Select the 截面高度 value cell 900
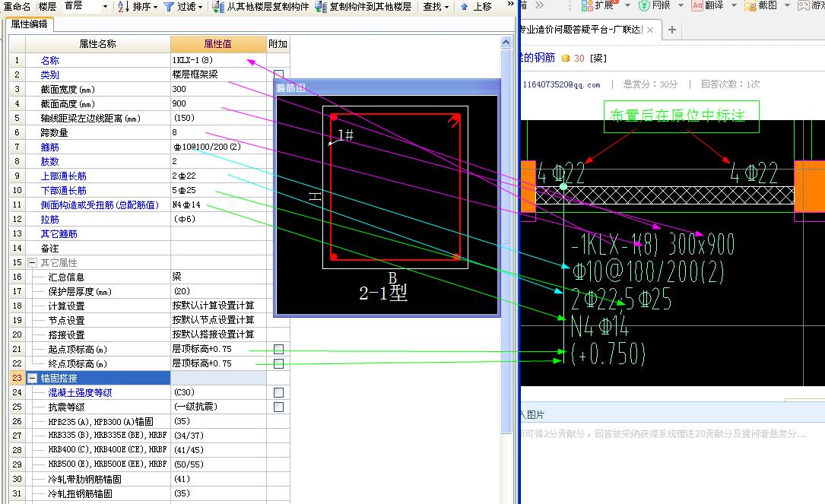 [218, 103]
